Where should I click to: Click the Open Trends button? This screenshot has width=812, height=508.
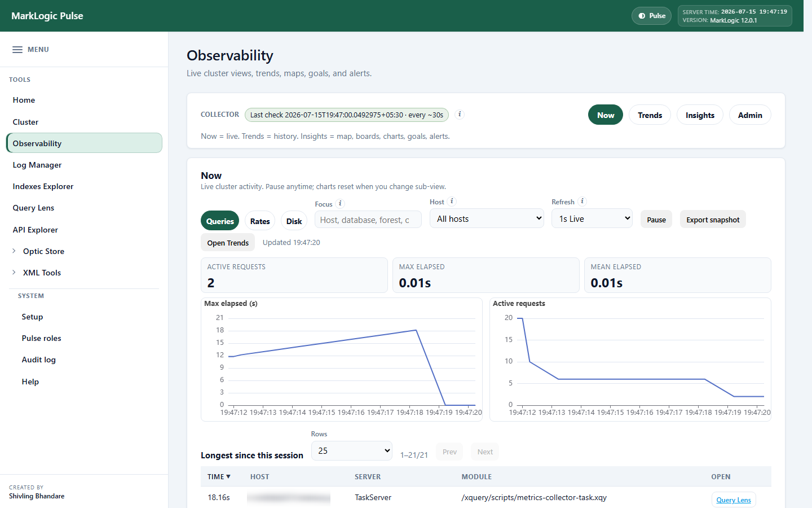pos(228,243)
